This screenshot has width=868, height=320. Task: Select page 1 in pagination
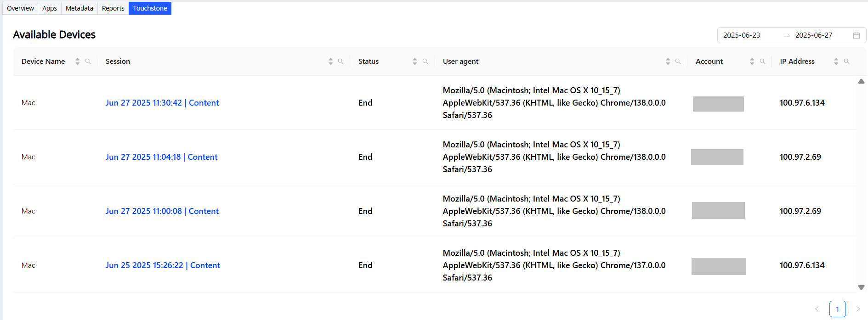click(x=837, y=309)
